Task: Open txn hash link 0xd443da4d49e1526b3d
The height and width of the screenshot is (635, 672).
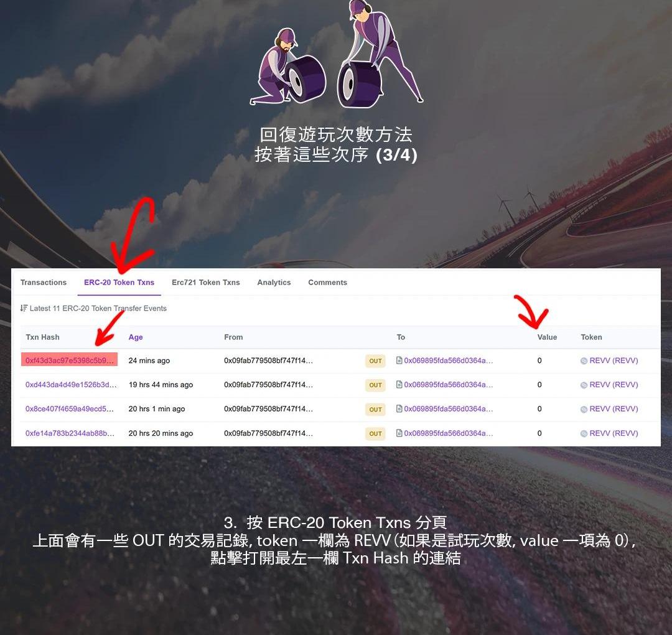Action: [x=71, y=385]
